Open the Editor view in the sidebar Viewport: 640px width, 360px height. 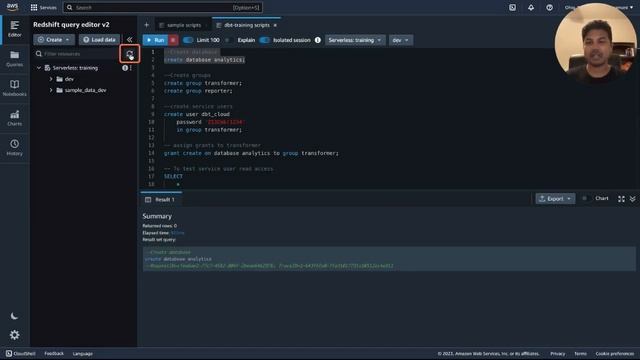coord(15,29)
